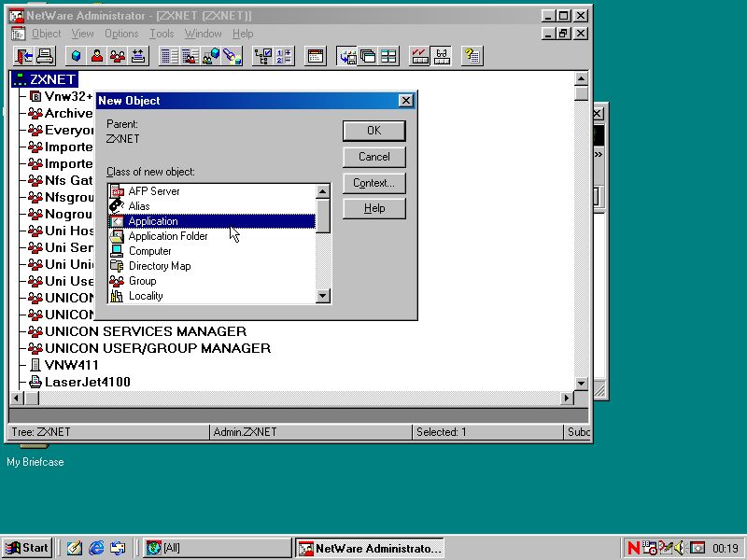Select the VNW411 server tree item

pos(63,365)
